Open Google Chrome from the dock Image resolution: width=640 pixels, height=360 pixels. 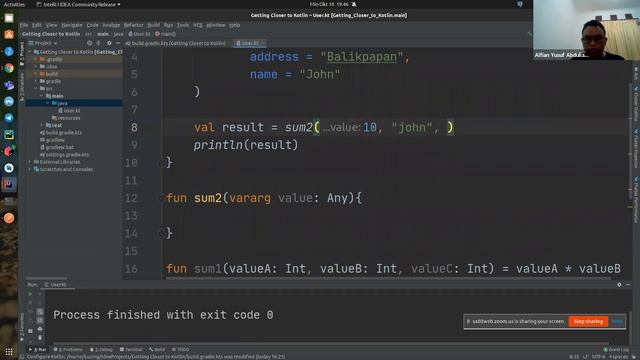point(9,68)
